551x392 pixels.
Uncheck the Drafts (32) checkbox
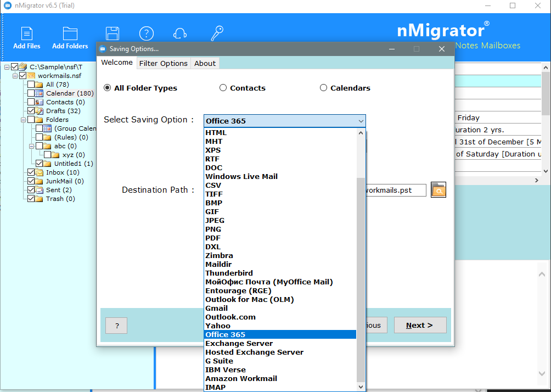[x=31, y=111]
